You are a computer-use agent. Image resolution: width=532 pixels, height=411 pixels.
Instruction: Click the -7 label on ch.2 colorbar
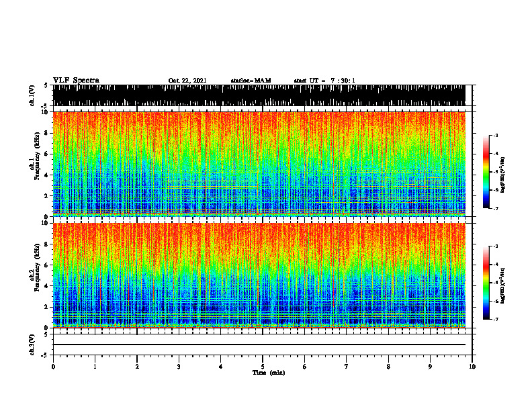coord(495,320)
